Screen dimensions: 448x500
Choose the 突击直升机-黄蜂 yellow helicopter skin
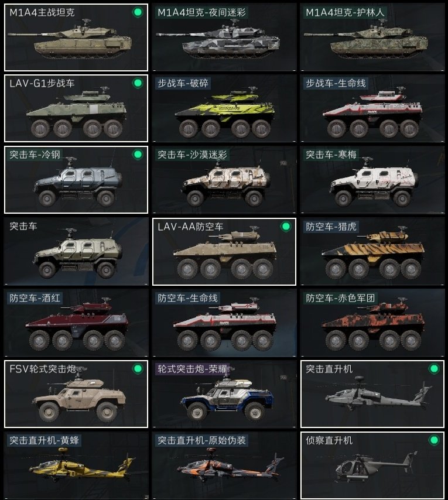coord(76,465)
